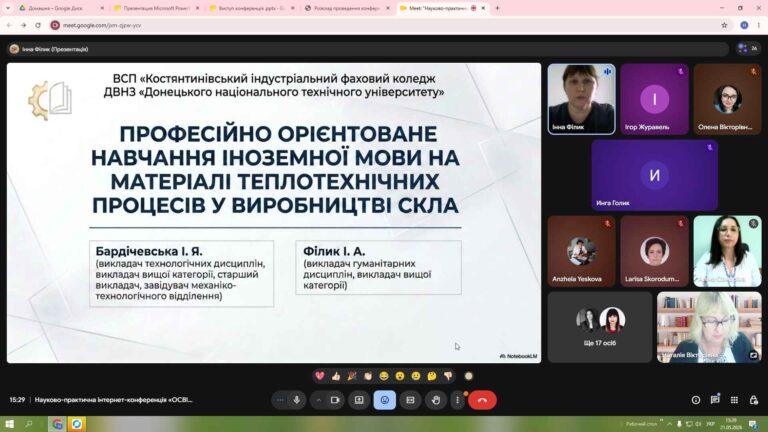Switch to the conference schedule tab

point(346,8)
